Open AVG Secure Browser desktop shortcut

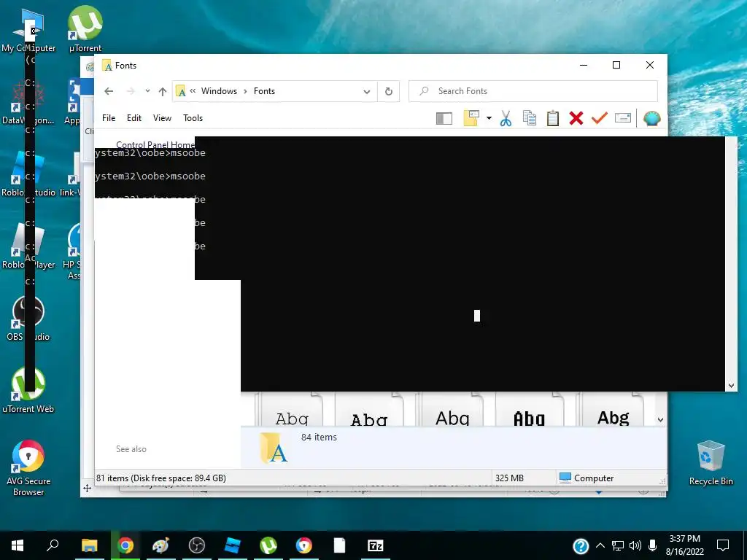(28, 469)
